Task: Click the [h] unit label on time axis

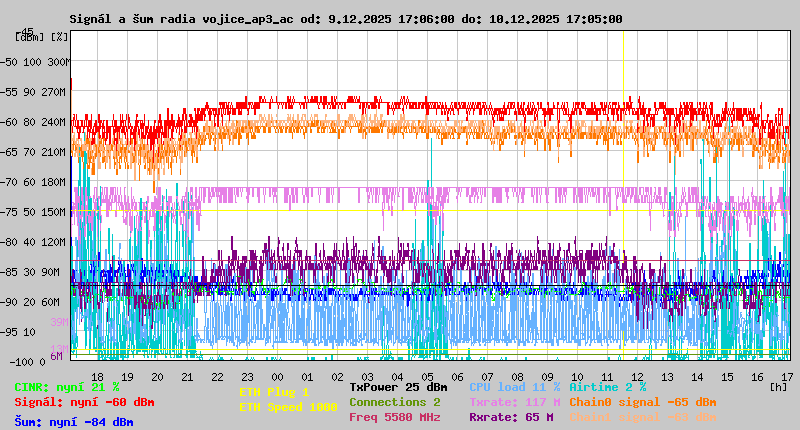Action: tap(779, 385)
